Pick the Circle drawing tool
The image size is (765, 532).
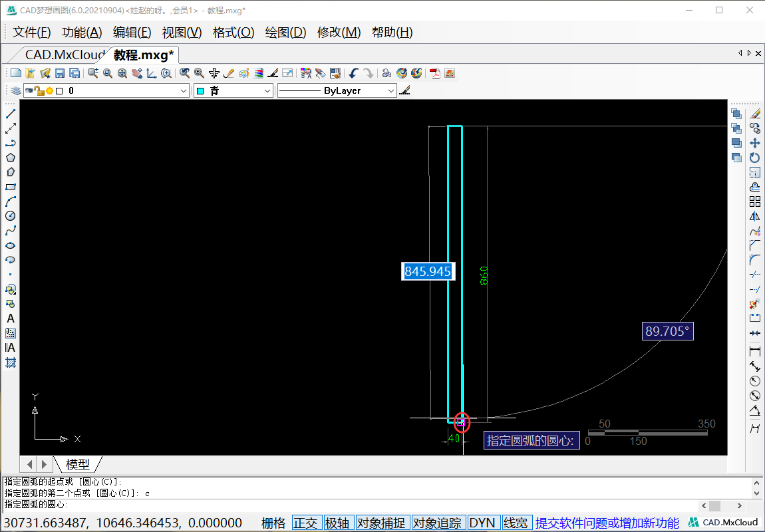coord(10,216)
